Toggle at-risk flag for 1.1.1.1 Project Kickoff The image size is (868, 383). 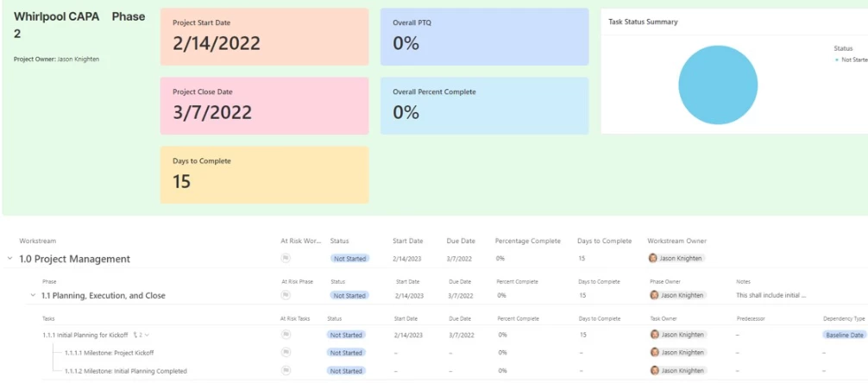pos(286,353)
